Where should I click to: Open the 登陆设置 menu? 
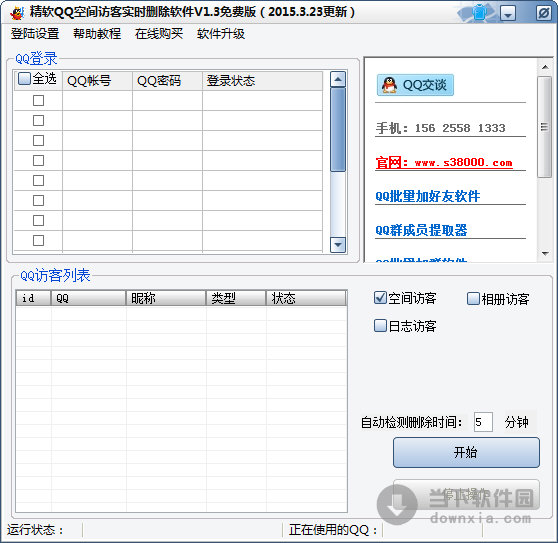(x=35, y=34)
